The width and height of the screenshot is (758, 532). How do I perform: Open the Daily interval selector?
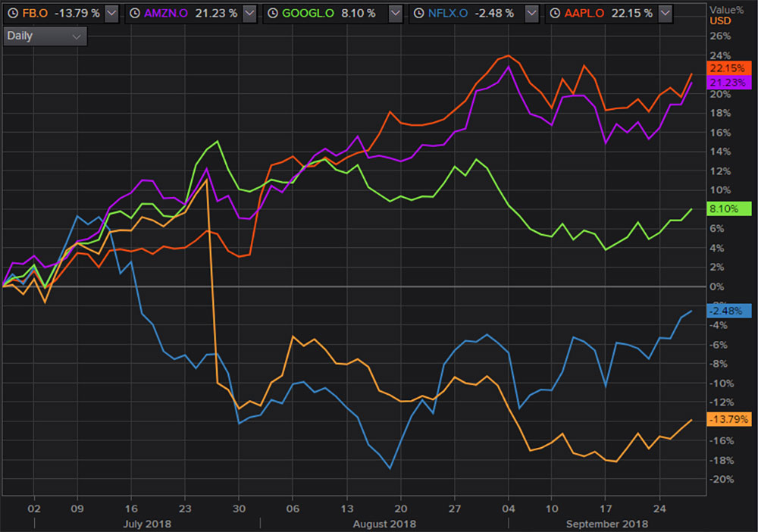[x=45, y=36]
